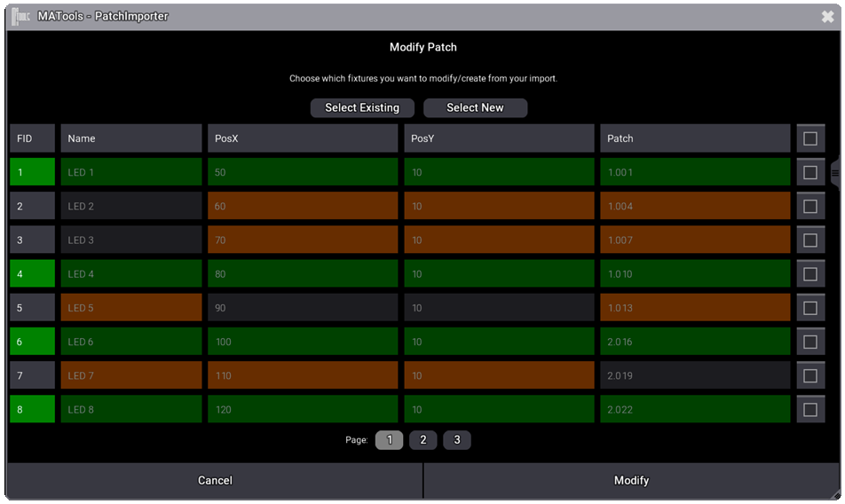The width and height of the screenshot is (845, 504).
Task: Check the box for LED 6 row
Action: coord(810,342)
